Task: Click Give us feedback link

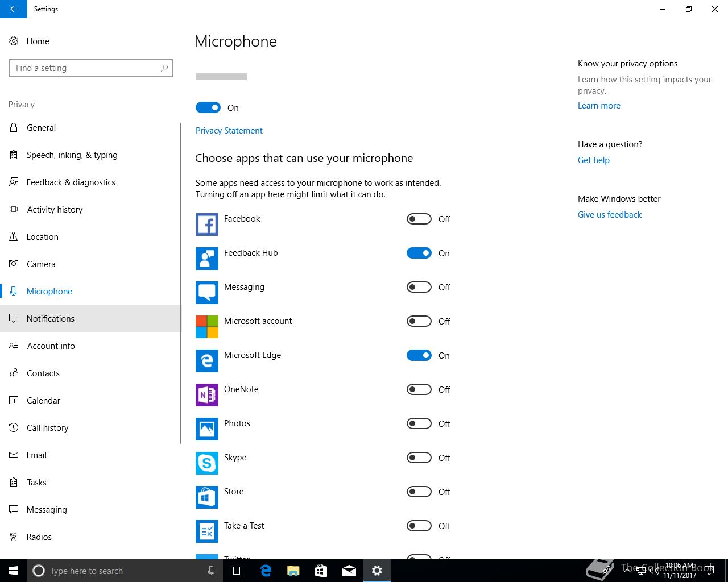Action: 609,215
